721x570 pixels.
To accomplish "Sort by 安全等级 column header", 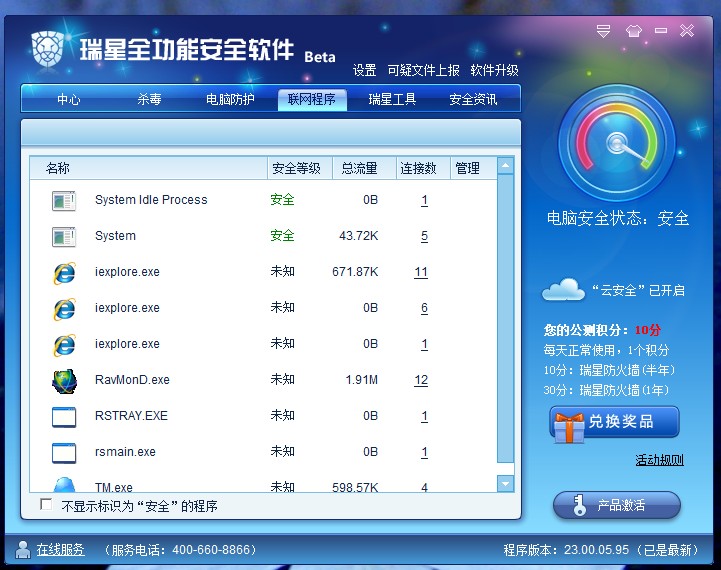I will (x=299, y=168).
